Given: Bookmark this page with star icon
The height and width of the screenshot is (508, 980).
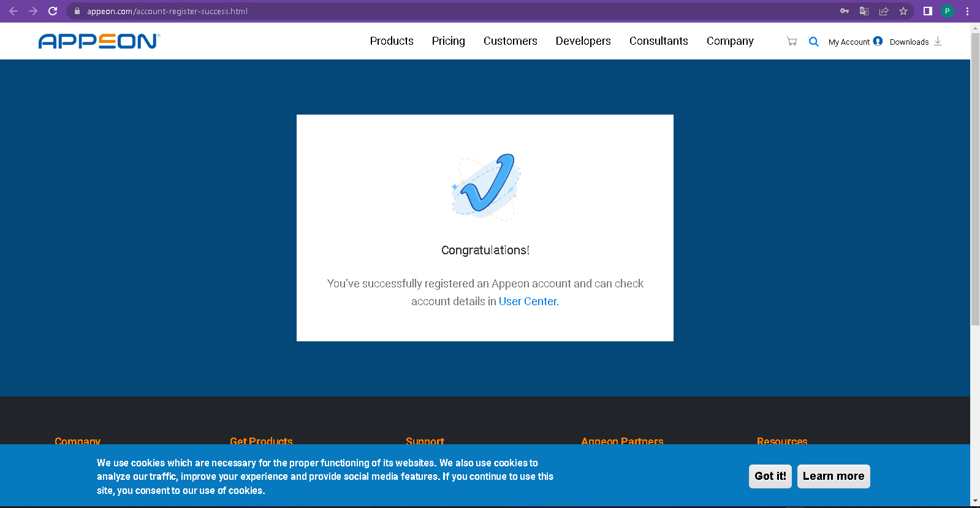Looking at the screenshot, I should [903, 11].
